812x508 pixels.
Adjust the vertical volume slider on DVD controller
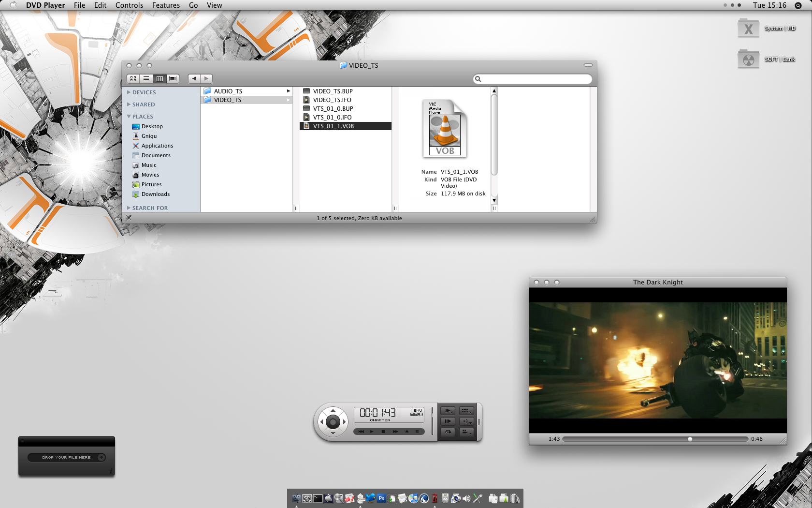(432, 421)
